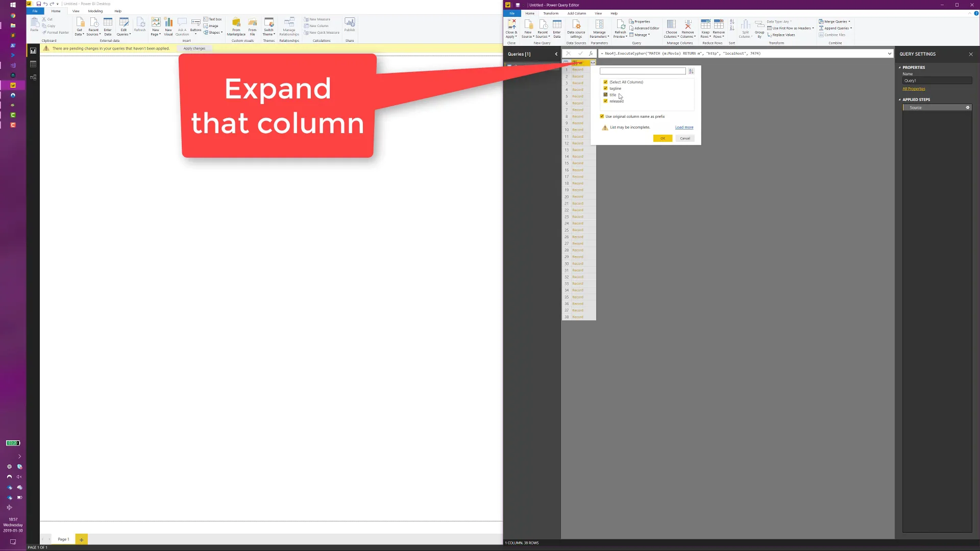This screenshot has height=551, width=980.
Task: Open Data source settings in Query Editor
Action: (x=576, y=29)
